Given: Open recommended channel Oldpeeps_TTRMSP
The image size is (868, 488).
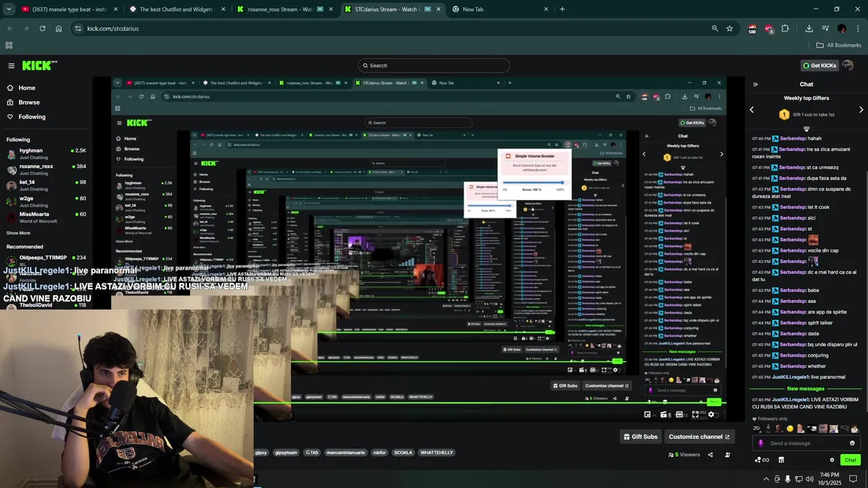Looking at the screenshot, I should pyautogui.click(x=46, y=260).
